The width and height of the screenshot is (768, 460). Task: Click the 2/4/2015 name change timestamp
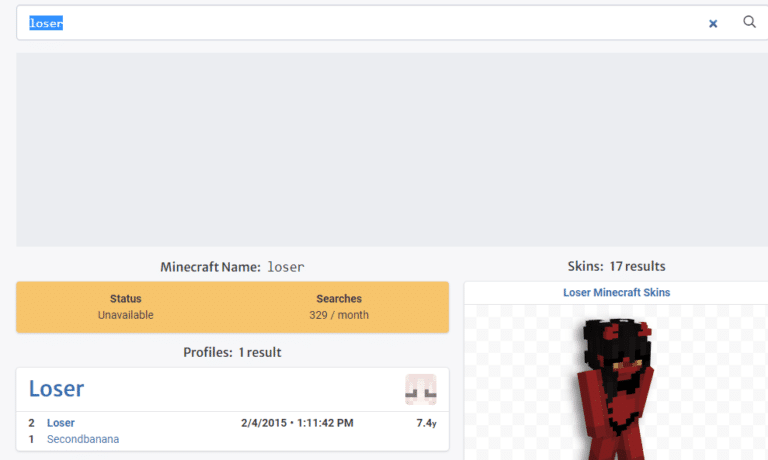pyautogui.click(x=299, y=423)
